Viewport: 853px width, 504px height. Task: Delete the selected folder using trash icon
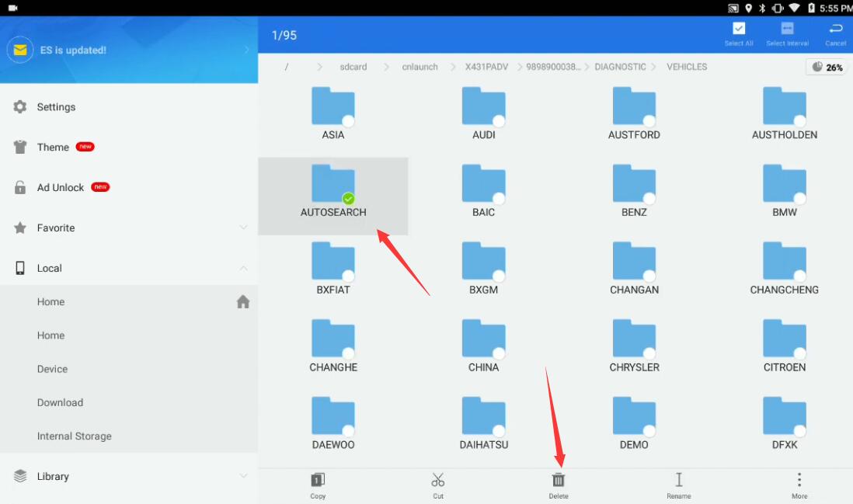coord(559,485)
